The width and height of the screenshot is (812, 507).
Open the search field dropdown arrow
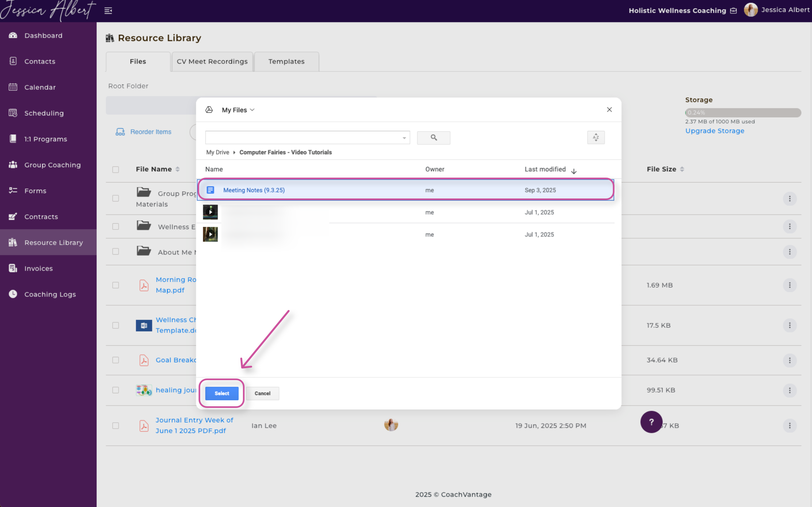404,138
